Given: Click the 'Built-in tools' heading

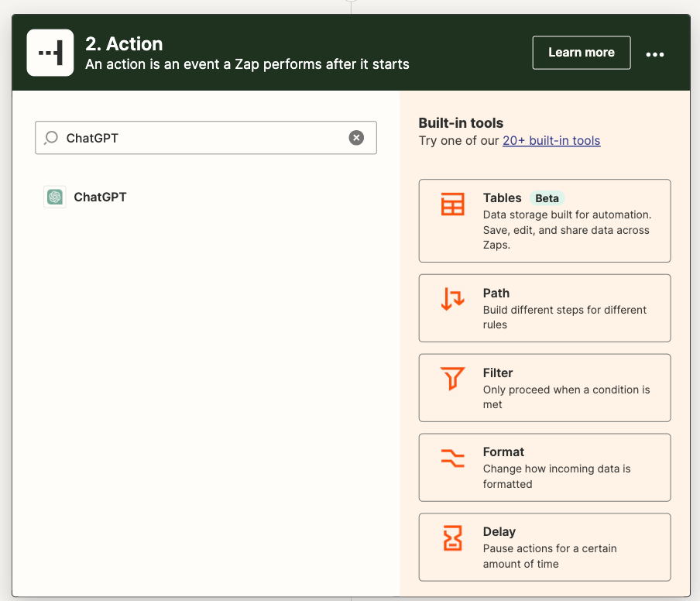Looking at the screenshot, I should pos(461,123).
